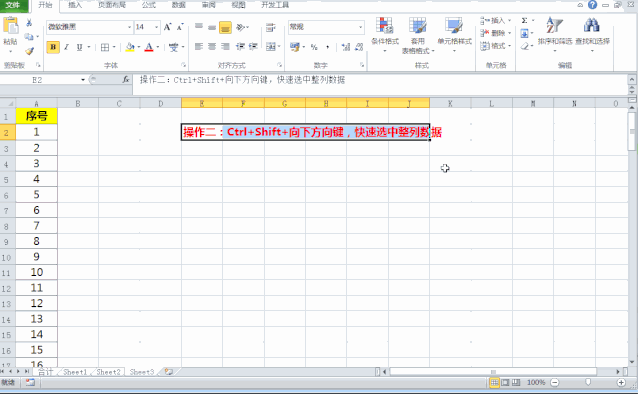The width and height of the screenshot is (638, 394).
Task: Apply percent style with the % icon
Action: (x=314, y=47)
